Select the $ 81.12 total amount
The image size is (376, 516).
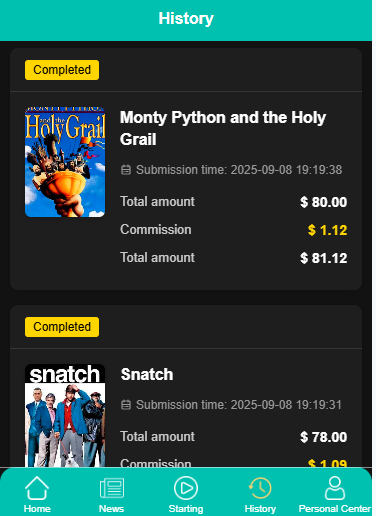click(324, 258)
